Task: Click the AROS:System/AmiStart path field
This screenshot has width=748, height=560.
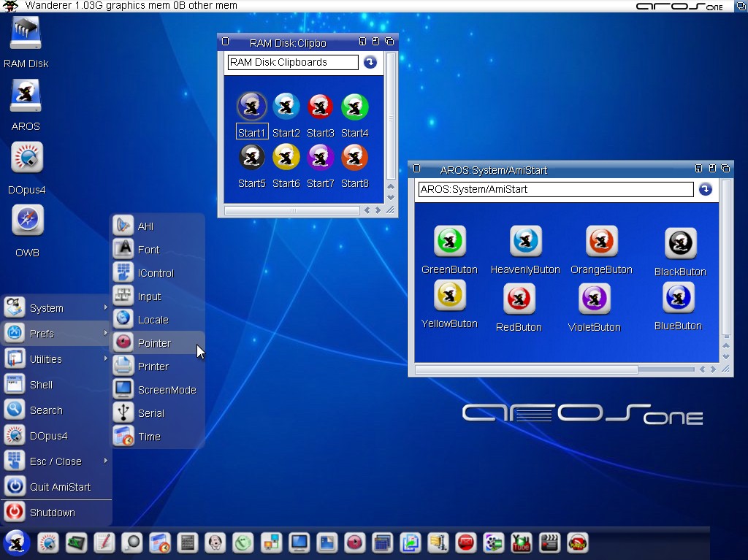Action: click(x=555, y=190)
